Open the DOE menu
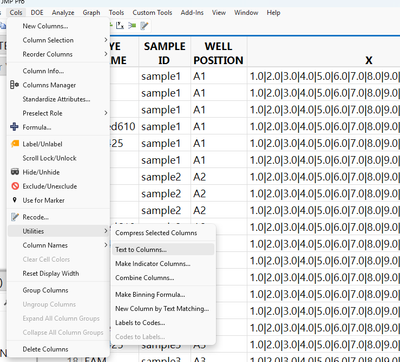400x362 pixels. pyautogui.click(x=37, y=13)
